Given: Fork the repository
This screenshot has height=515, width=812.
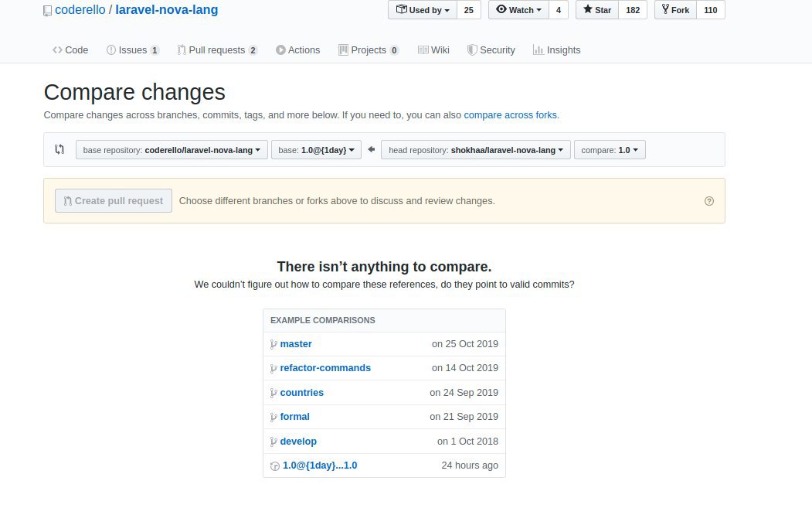Looking at the screenshot, I should pyautogui.click(x=675, y=10).
